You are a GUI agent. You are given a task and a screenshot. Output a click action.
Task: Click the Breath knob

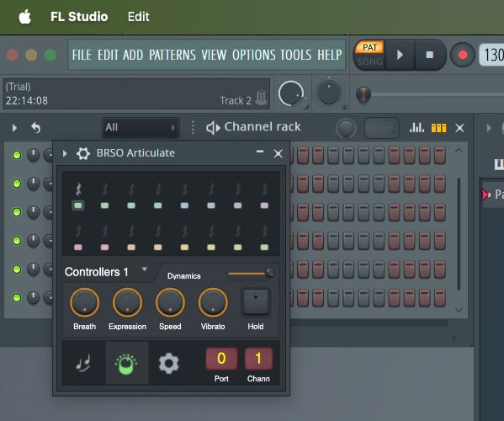84,302
